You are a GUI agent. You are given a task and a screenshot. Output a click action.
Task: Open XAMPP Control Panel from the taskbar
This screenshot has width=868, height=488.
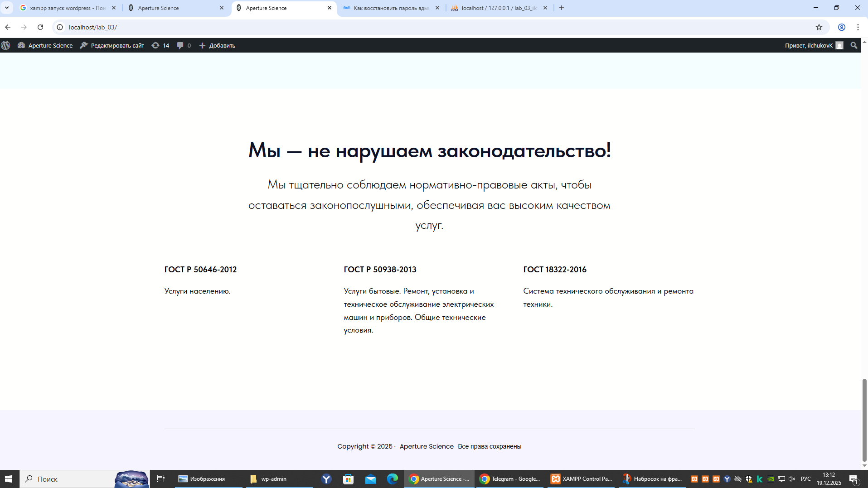[x=582, y=479]
